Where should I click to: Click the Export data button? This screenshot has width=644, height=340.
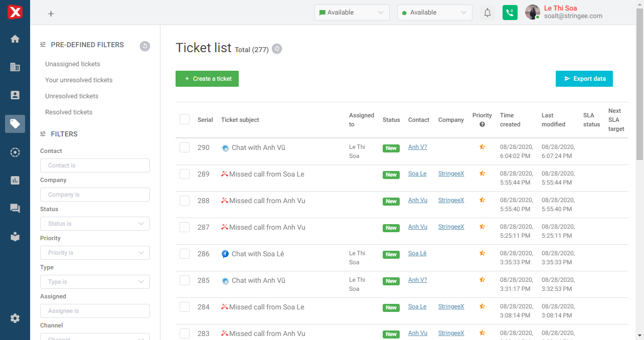point(584,79)
